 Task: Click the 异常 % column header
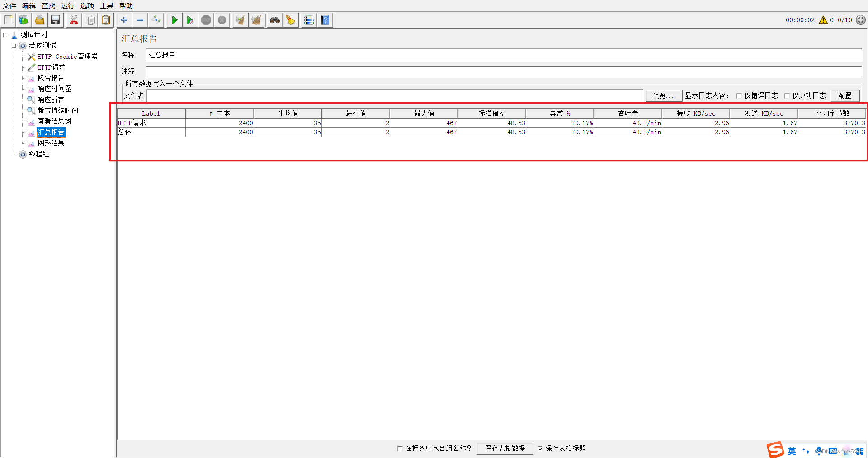(560, 113)
